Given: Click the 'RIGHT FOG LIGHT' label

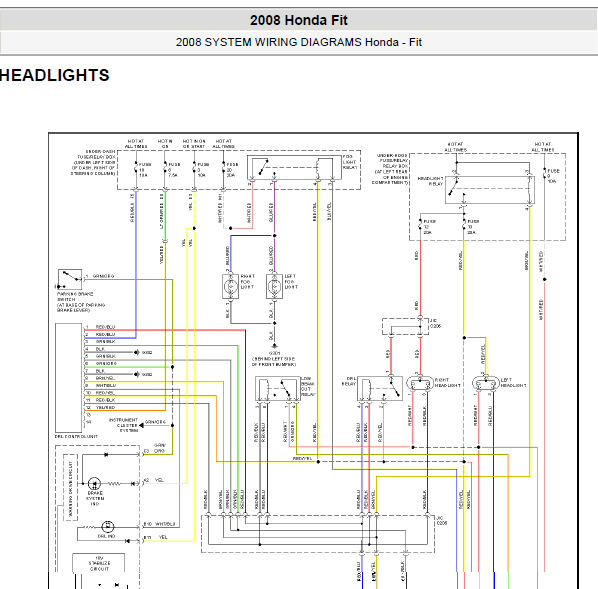Looking at the screenshot, I should (x=247, y=282).
